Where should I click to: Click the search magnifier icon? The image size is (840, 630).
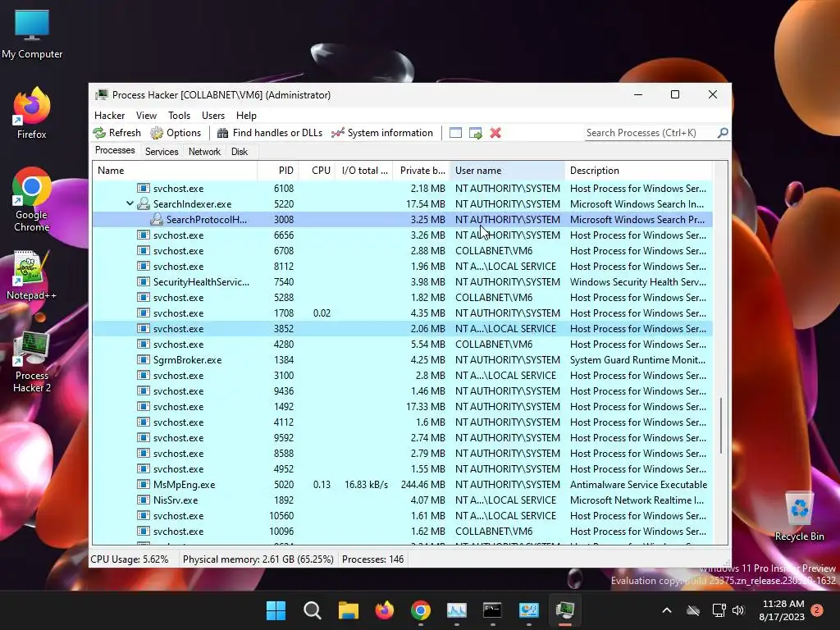[723, 132]
